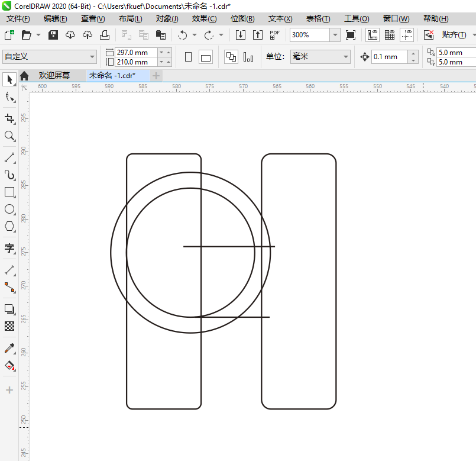Select the Freehand line tool

[x=9, y=158]
